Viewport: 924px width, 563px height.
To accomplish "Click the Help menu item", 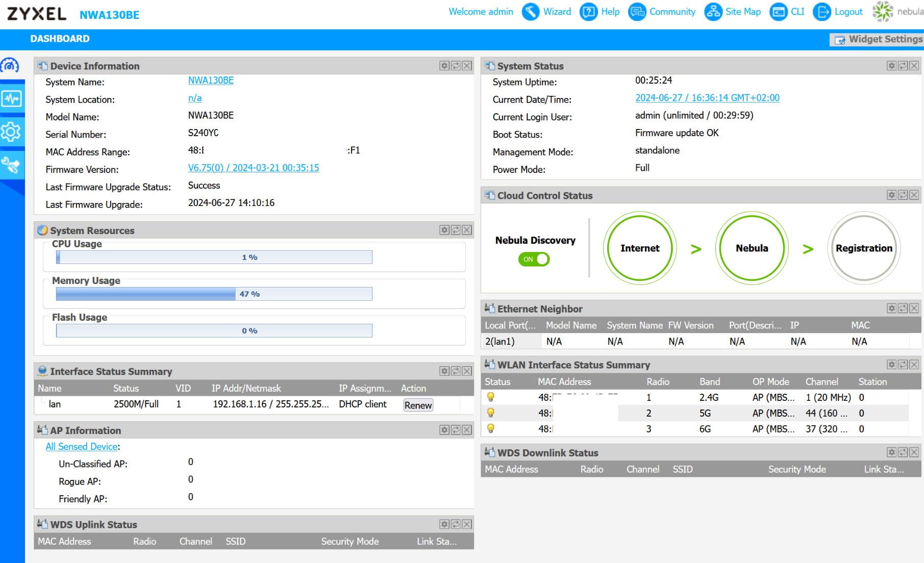I will pyautogui.click(x=600, y=12).
